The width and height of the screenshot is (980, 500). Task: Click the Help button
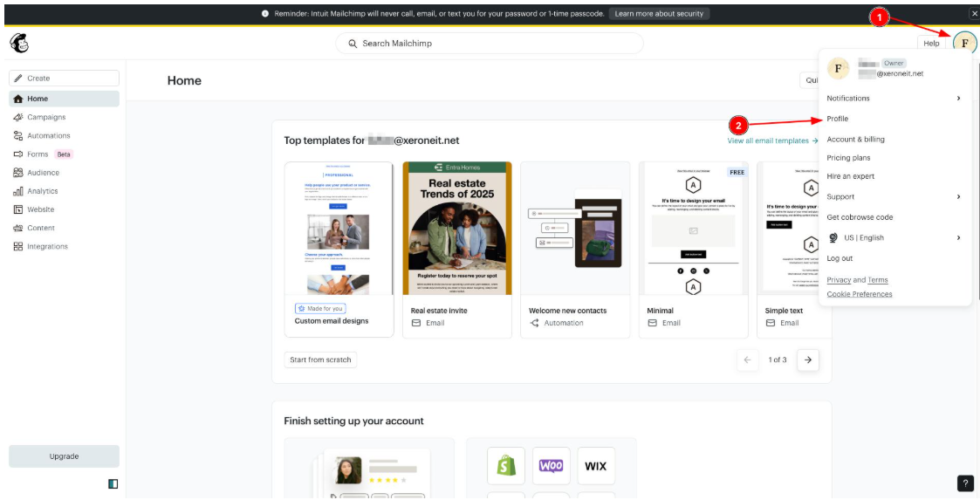click(931, 43)
